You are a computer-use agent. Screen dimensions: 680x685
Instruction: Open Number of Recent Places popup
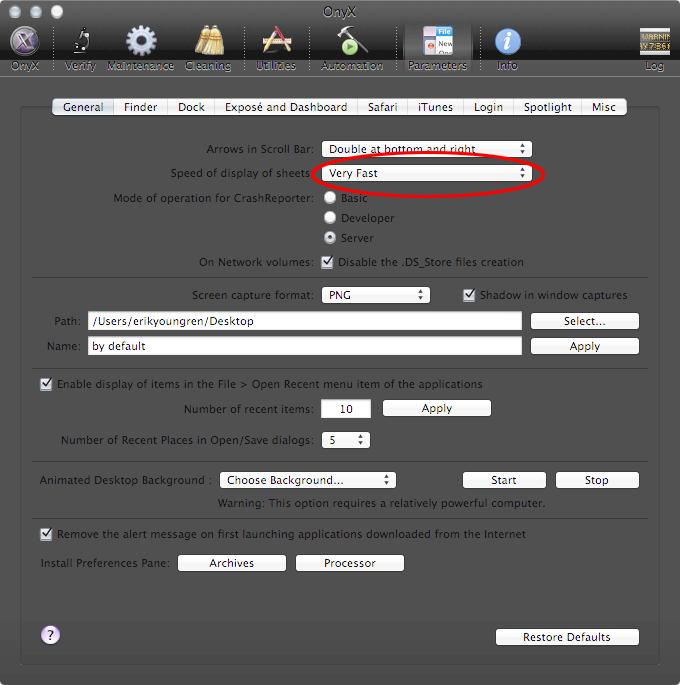[x=346, y=440]
